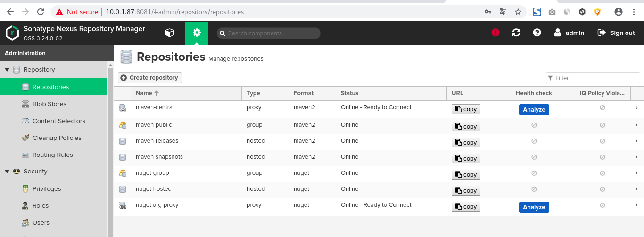
Task: Sort by Format column header
Action: [x=312, y=93]
